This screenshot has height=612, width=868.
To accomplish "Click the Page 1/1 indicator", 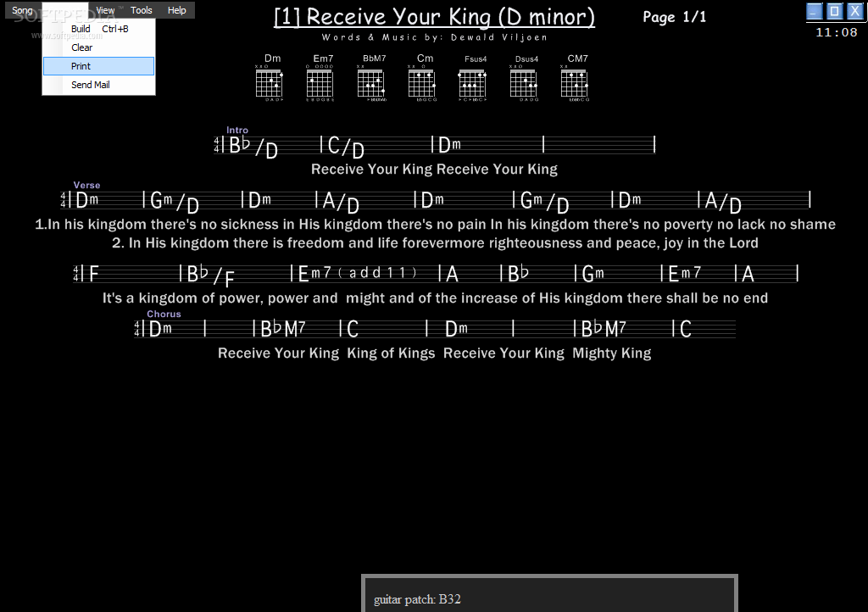I will click(x=674, y=17).
